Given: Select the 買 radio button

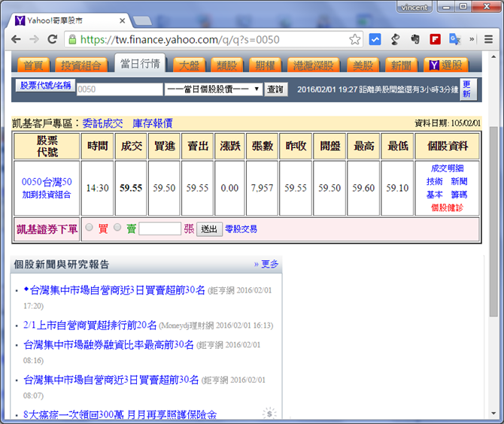Looking at the screenshot, I should coord(89,228).
